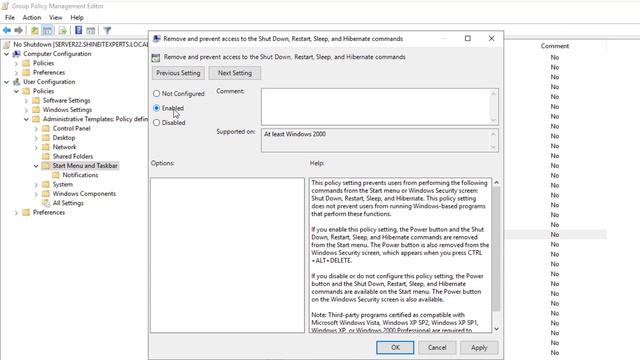640x360 pixels.
Task: Open Help from the blue question-mark icon
Action: [78, 31]
